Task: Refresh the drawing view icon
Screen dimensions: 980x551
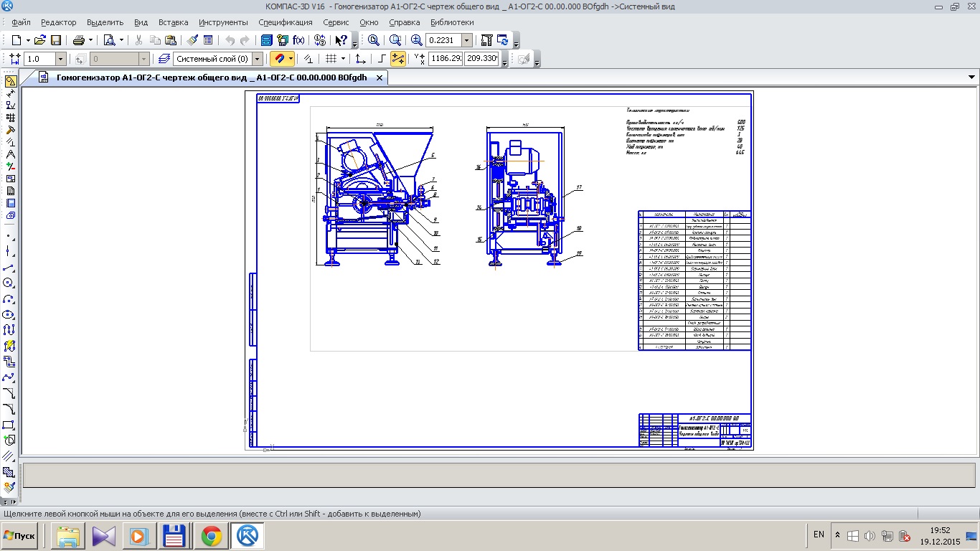Action: pos(503,40)
